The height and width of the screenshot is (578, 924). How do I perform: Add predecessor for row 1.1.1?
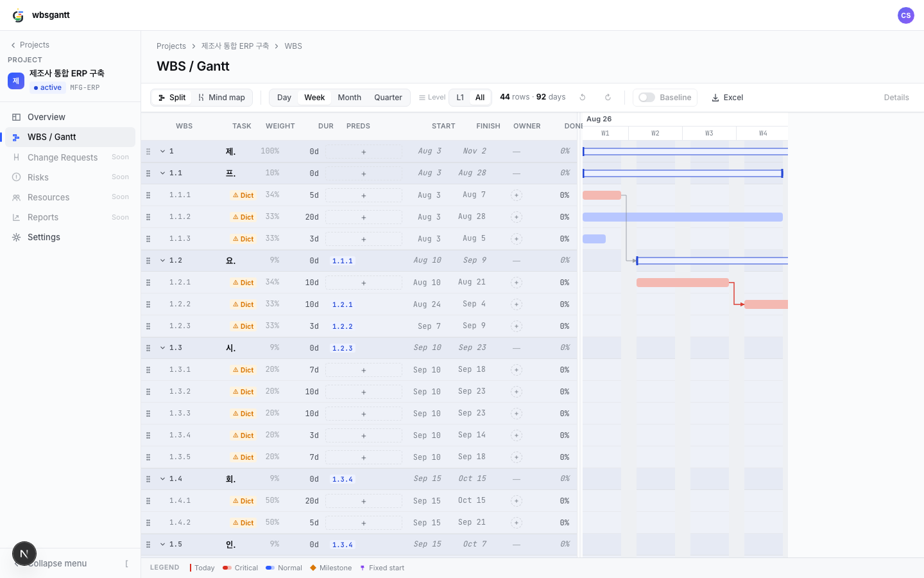[363, 195]
